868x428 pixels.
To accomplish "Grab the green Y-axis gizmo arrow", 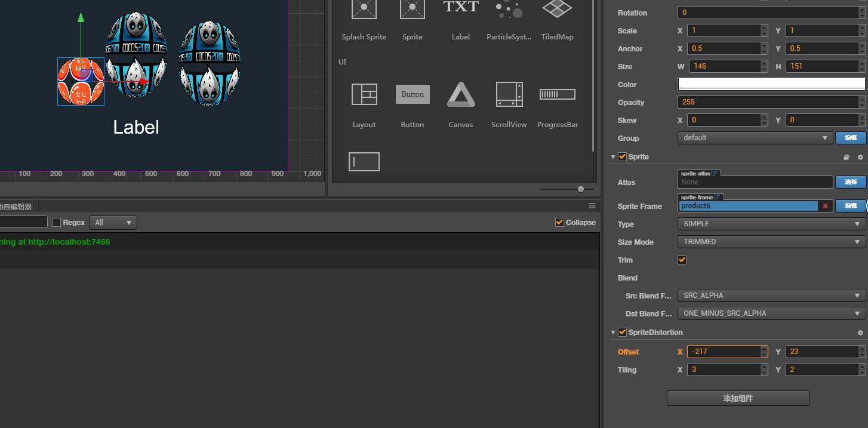I will point(81,17).
